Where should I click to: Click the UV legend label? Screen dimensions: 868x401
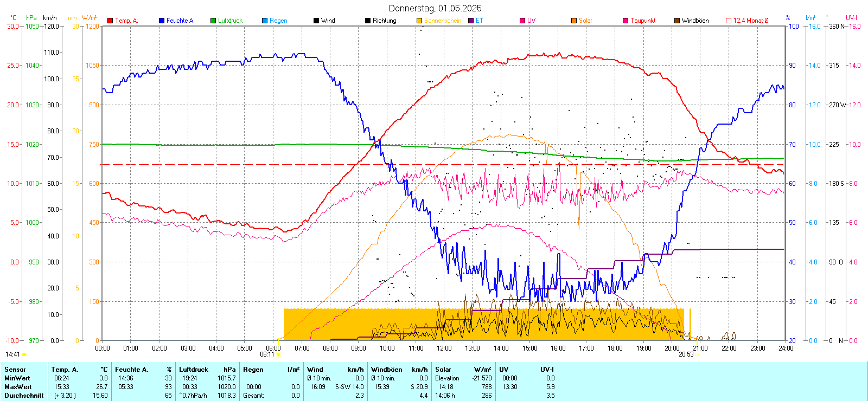pyautogui.click(x=531, y=21)
